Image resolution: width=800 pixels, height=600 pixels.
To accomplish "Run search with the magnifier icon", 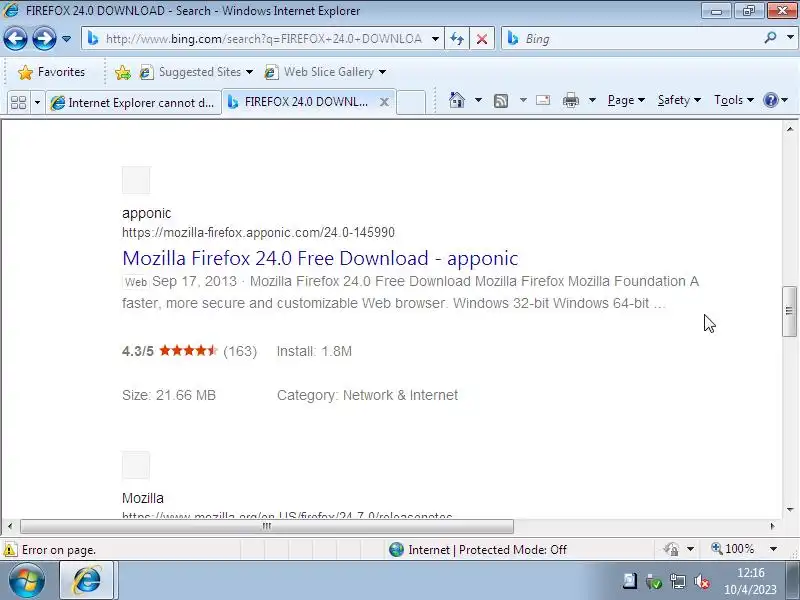I will tap(770, 37).
